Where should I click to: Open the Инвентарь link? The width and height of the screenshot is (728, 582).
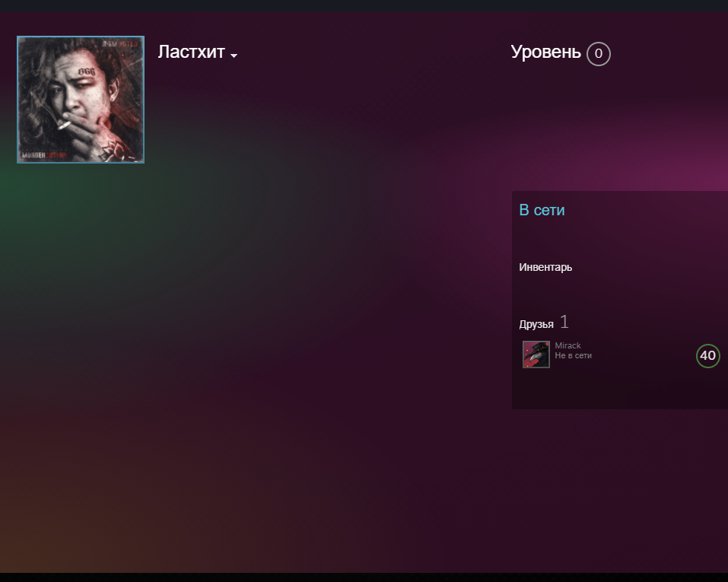point(545,267)
